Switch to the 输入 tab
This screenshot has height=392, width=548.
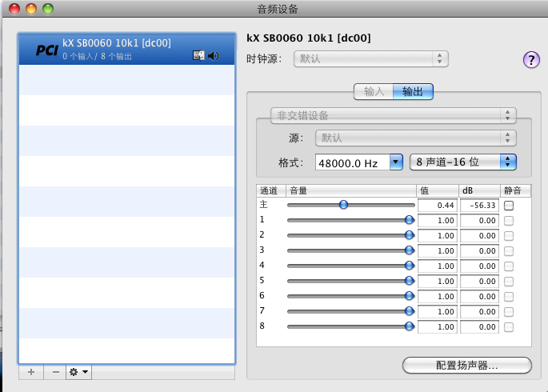coord(374,91)
